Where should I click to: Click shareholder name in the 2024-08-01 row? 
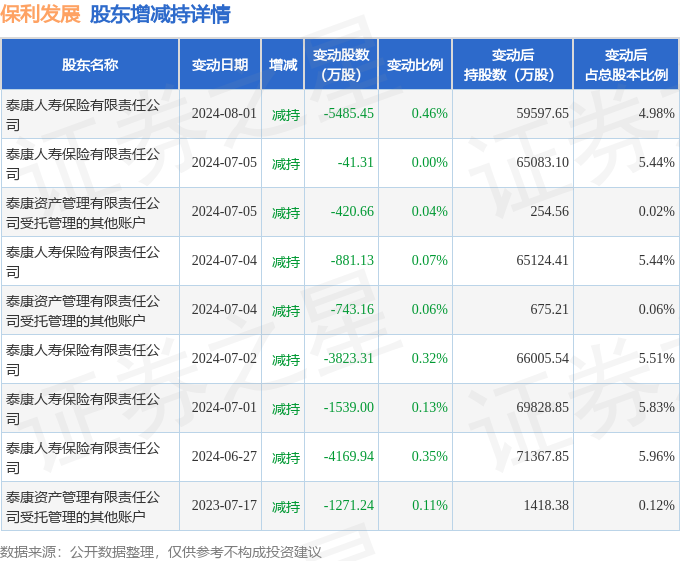(x=83, y=115)
